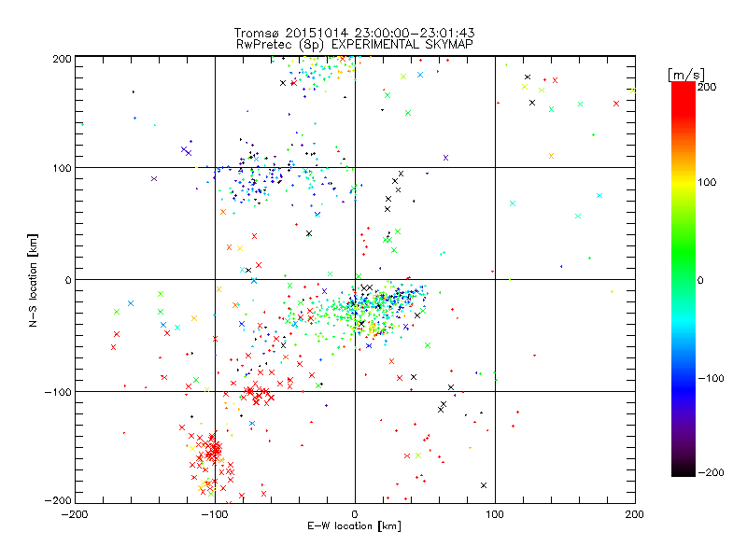Viewport: 747px width, 560px height.
Task: Click the x-axis tick label '-200'
Action: coord(75,514)
